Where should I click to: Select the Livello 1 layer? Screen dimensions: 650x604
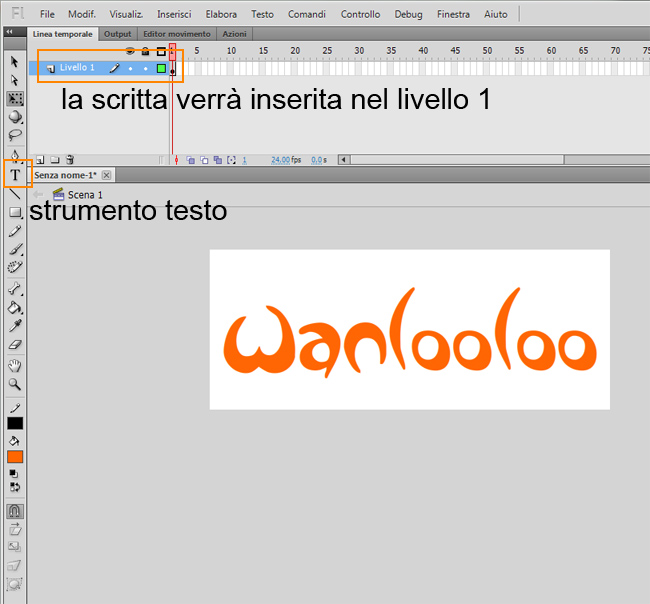[x=77, y=68]
